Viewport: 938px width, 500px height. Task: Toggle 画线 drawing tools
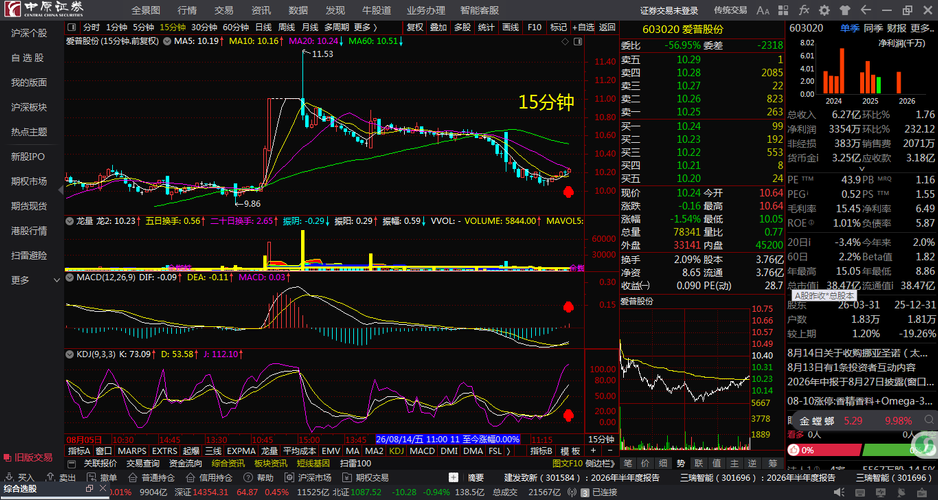coord(510,27)
